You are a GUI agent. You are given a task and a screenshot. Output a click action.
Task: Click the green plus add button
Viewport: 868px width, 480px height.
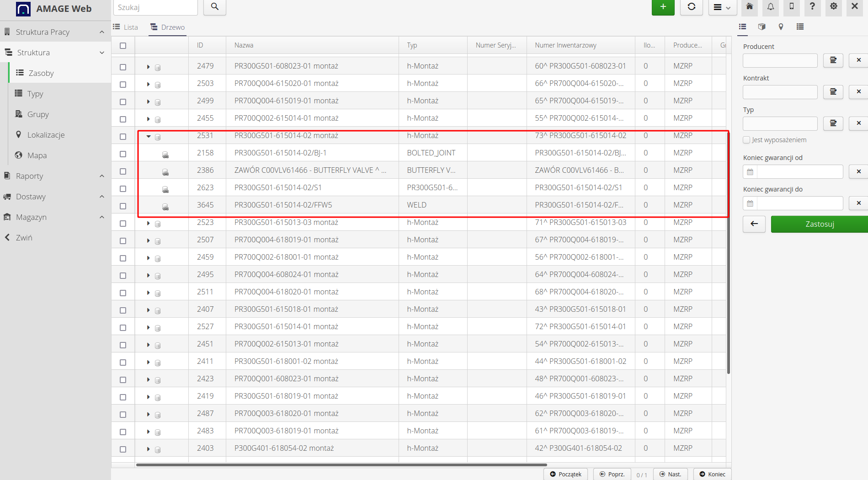tap(663, 7)
